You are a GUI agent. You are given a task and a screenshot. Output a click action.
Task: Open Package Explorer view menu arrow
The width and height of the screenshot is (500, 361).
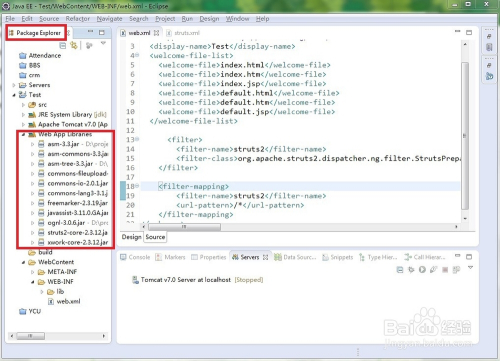103,43
